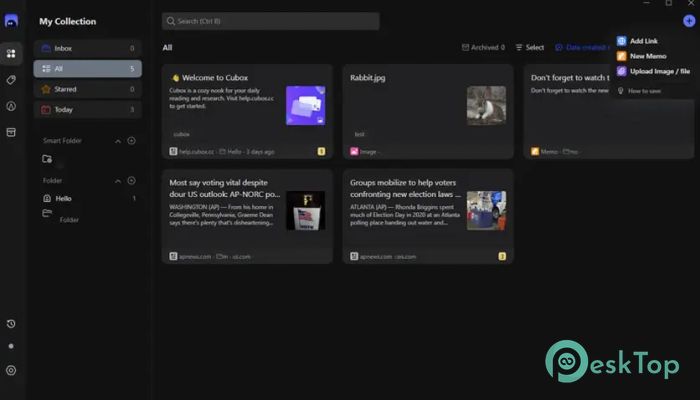Open the compass discover icon in sidebar
This screenshot has width=700, height=400.
(x=11, y=106)
